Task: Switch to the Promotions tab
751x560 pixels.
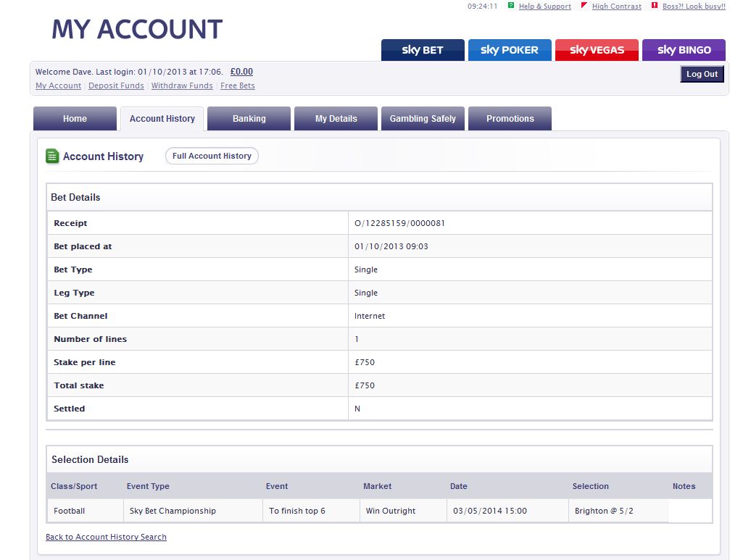Action: point(510,119)
